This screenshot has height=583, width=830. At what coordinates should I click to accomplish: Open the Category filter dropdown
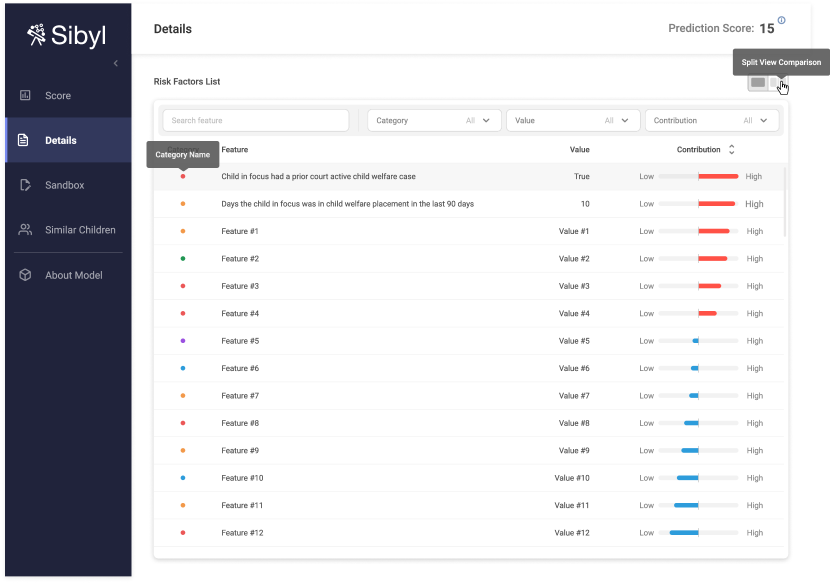(434, 120)
